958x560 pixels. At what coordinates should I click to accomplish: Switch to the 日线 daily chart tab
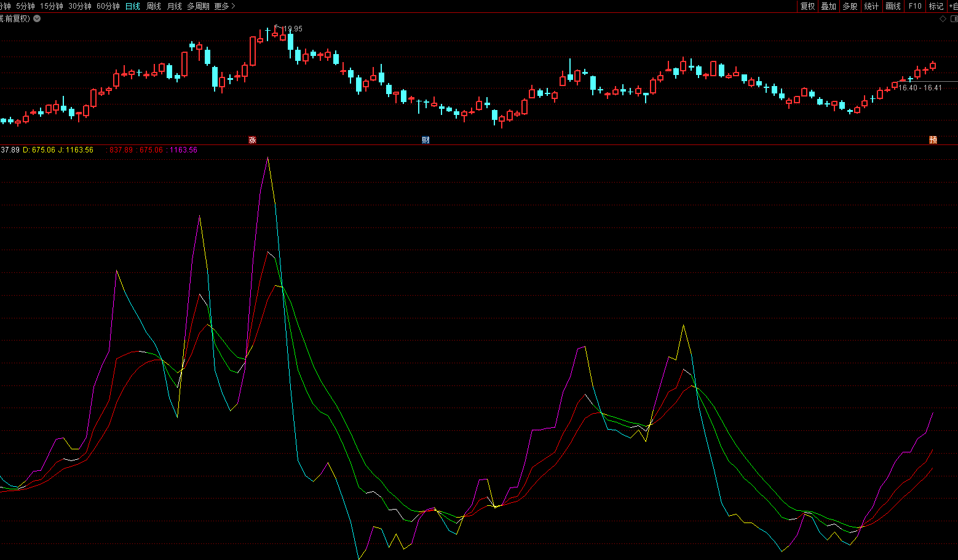132,6
